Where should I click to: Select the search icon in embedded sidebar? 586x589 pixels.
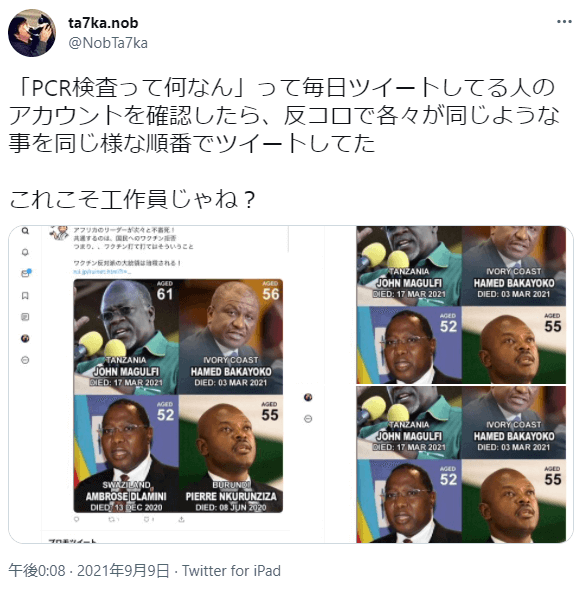pyautogui.click(x=25, y=231)
